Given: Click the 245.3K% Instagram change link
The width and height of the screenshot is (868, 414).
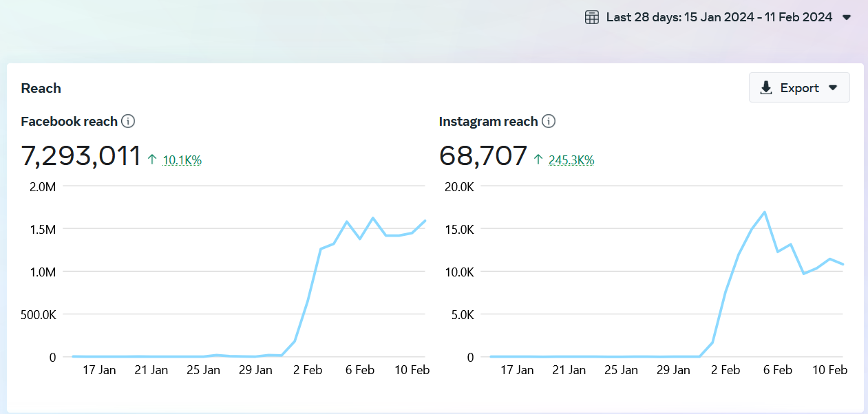Looking at the screenshot, I should pyautogui.click(x=571, y=160).
